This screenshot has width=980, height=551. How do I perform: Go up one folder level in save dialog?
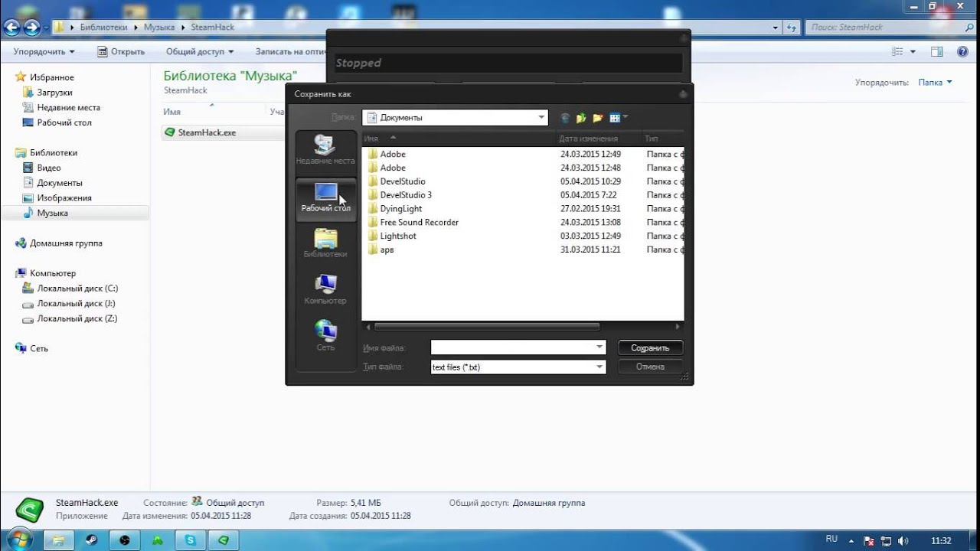click(x=581, y=118)
